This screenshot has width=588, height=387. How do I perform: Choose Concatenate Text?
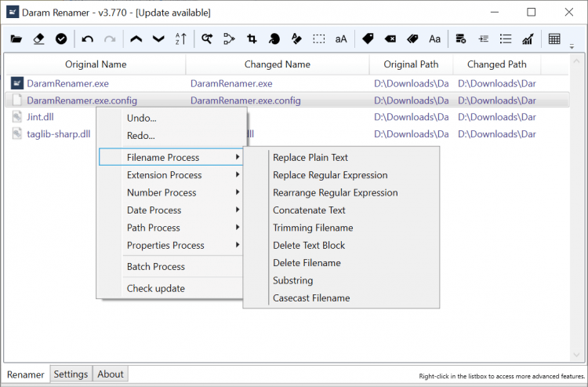(341, 210)
